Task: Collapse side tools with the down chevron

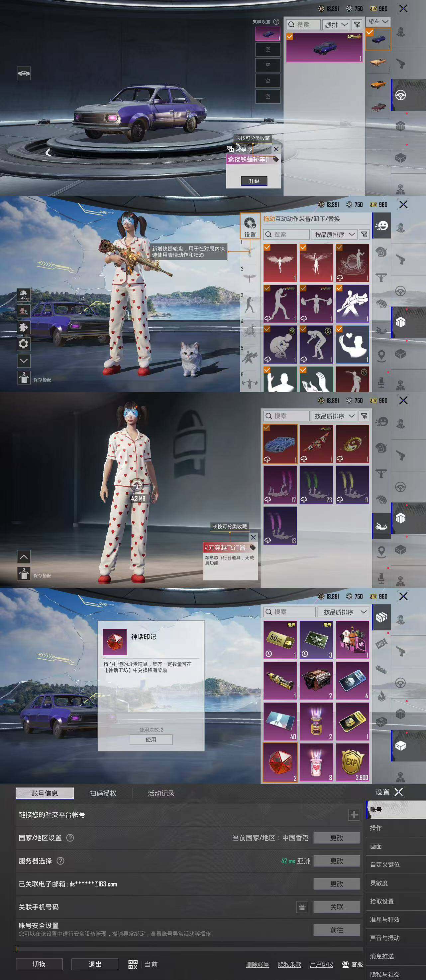Action: [x=24, y=360]
